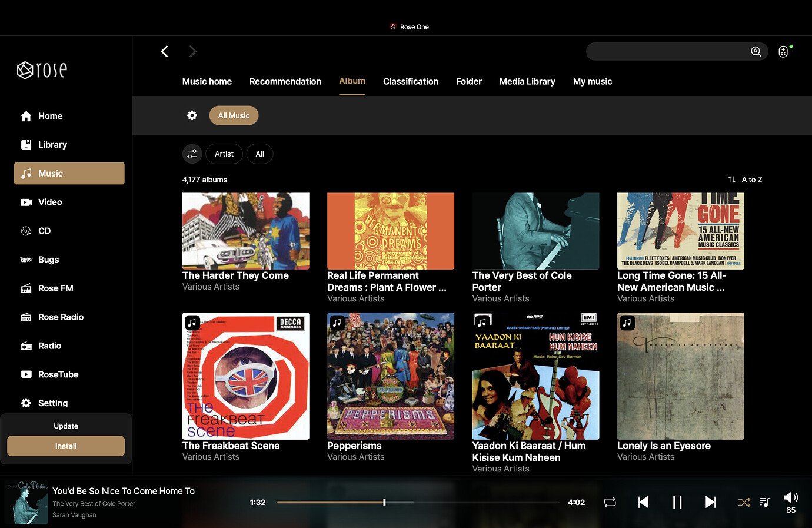Open The Harder They Come album title
The image size is (812, 528).
coord(235,275)
